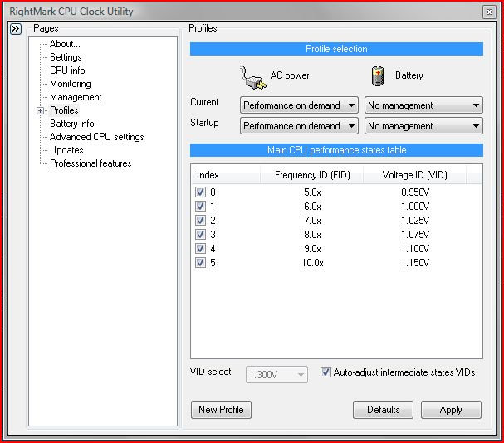Uncheck performance state index 1 checkbox
504x443 pixels.
(x=201, y=207)
